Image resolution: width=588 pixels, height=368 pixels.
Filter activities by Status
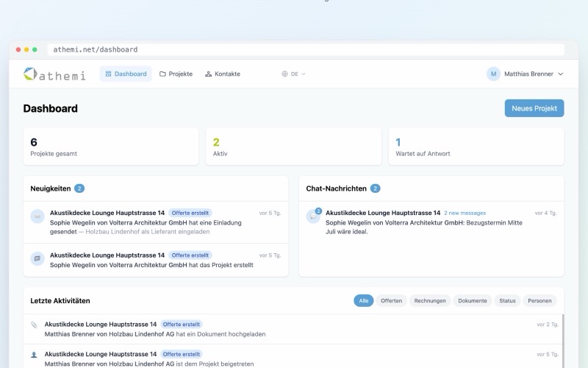tap(507, 301)
